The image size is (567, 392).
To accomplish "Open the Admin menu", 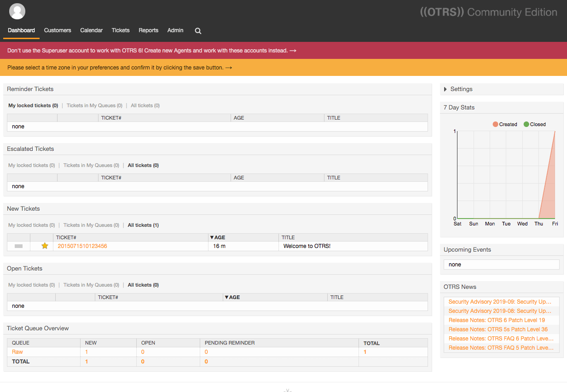I will pyautogui.click(x=175, y=30).
